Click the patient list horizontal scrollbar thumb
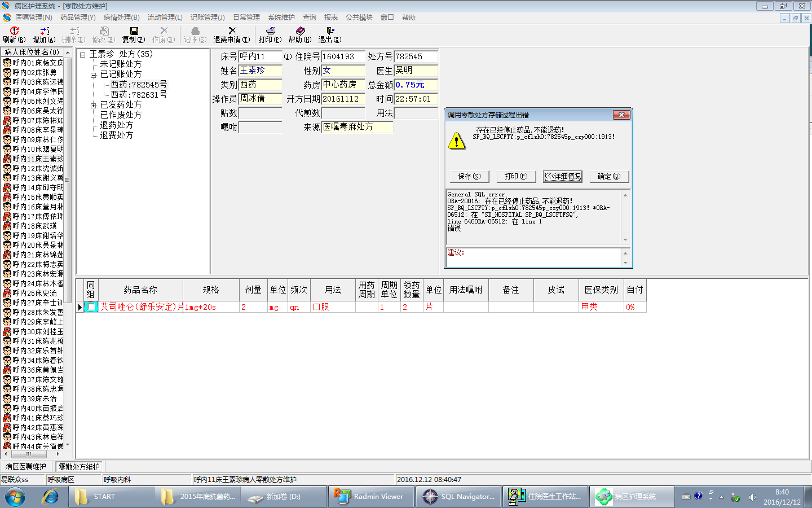Screen dimensions: 812x508 coord(29,454)
